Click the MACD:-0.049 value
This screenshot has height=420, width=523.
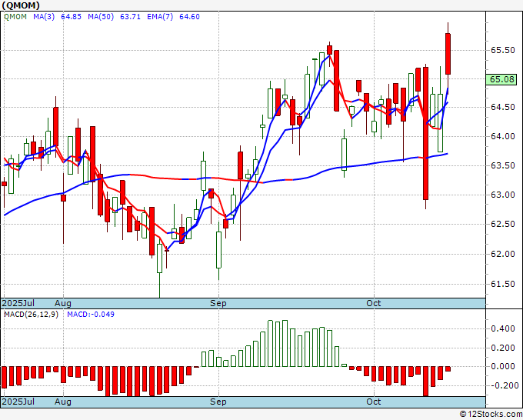(91, 315)
